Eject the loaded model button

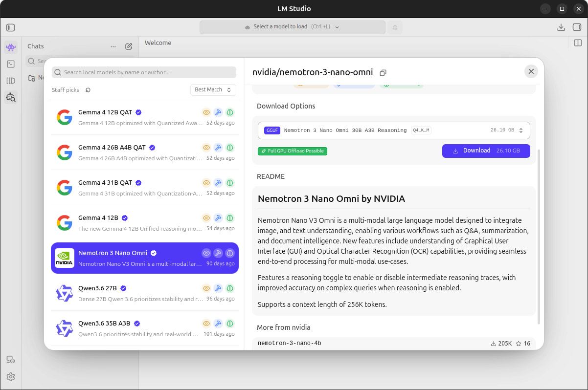395,27
